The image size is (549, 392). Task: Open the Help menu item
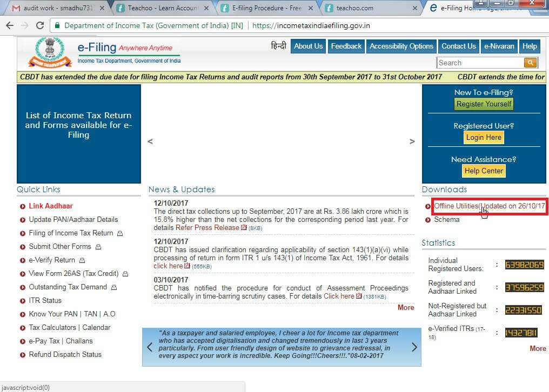[530, 46]
